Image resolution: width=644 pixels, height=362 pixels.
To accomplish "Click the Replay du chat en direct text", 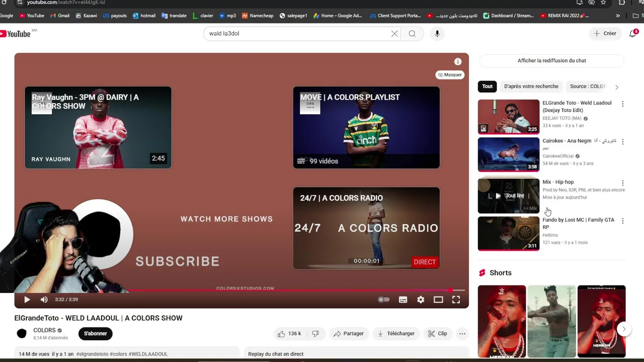I will pyautogui.click(x=276, y=354).
